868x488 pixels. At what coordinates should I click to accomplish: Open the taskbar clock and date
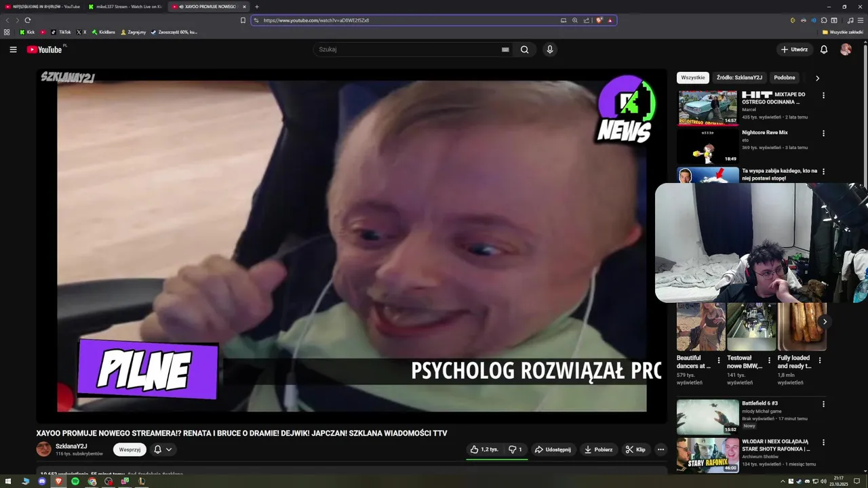tap(839, 481)
